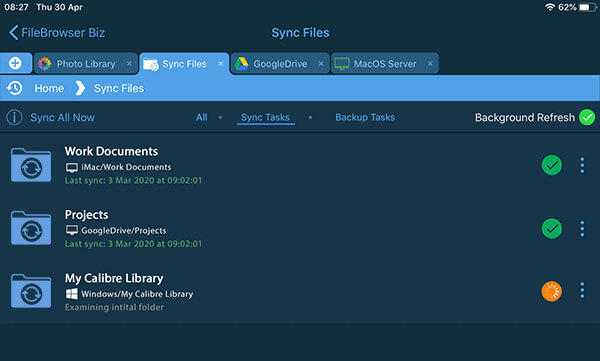
Task: Switch to the Photo Library tab
Action: 86,64
